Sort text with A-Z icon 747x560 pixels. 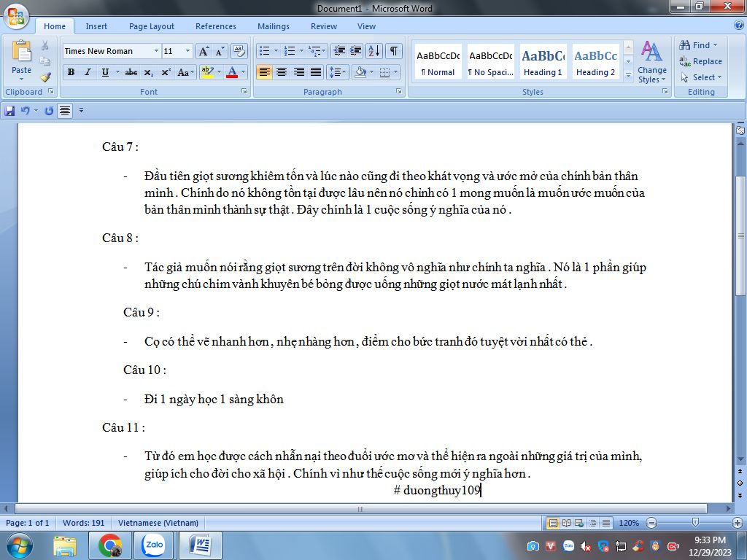click(x=374, y=51)
